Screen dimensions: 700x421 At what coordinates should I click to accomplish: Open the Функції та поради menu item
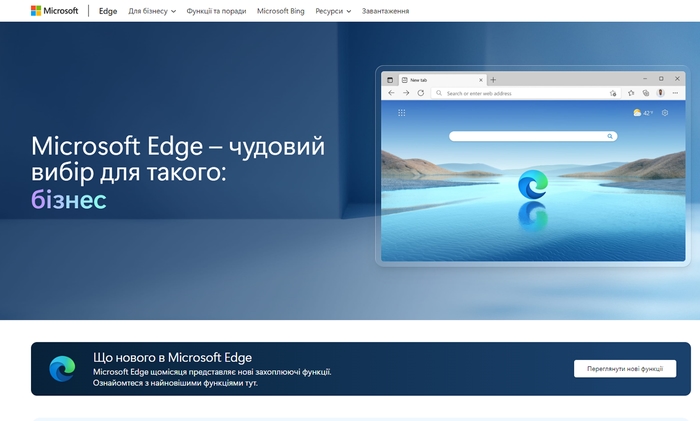click(x=216, y=11)
